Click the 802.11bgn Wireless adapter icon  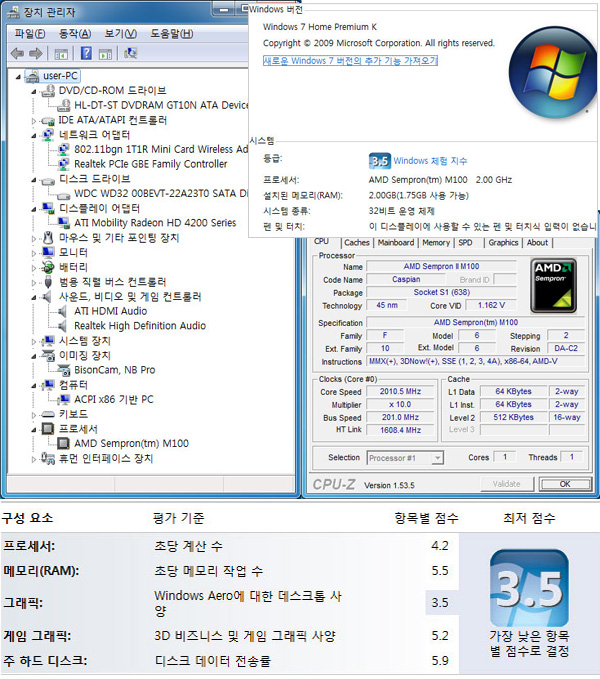(x=64, y=149)
